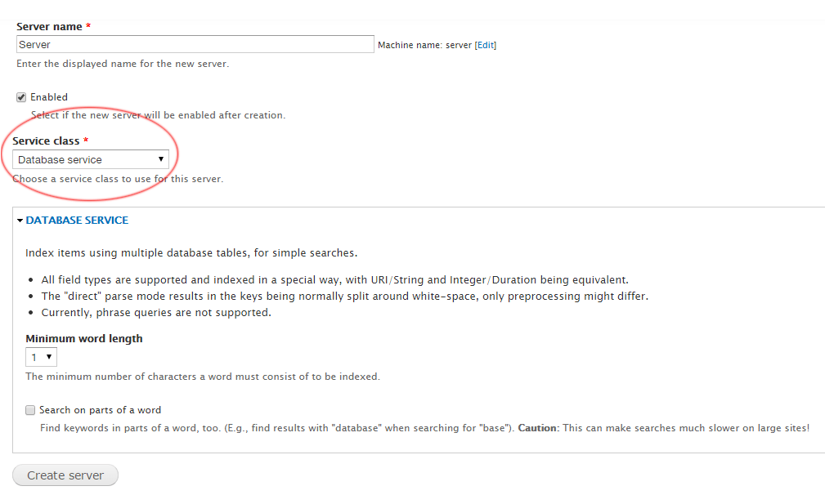Click the Create server button
This screenshot has height=504, width=825.
point(65,475)
